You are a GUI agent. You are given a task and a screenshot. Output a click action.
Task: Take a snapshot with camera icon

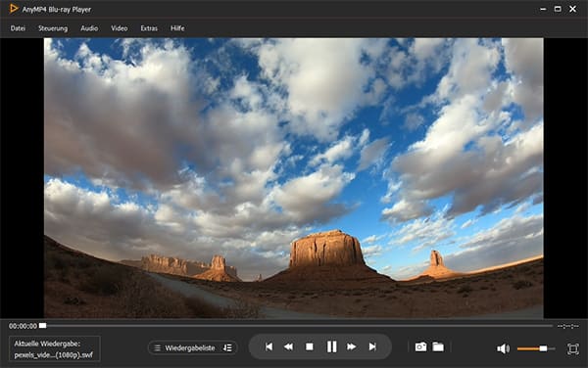point(420,347)
